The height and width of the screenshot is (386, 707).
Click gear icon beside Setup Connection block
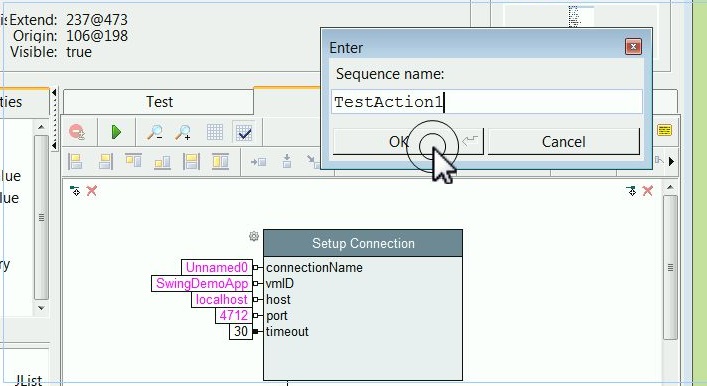[x=254, y=236]
